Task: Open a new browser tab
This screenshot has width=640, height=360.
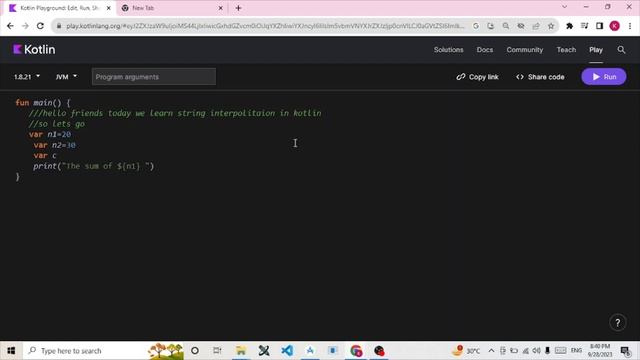Action: 238,8
